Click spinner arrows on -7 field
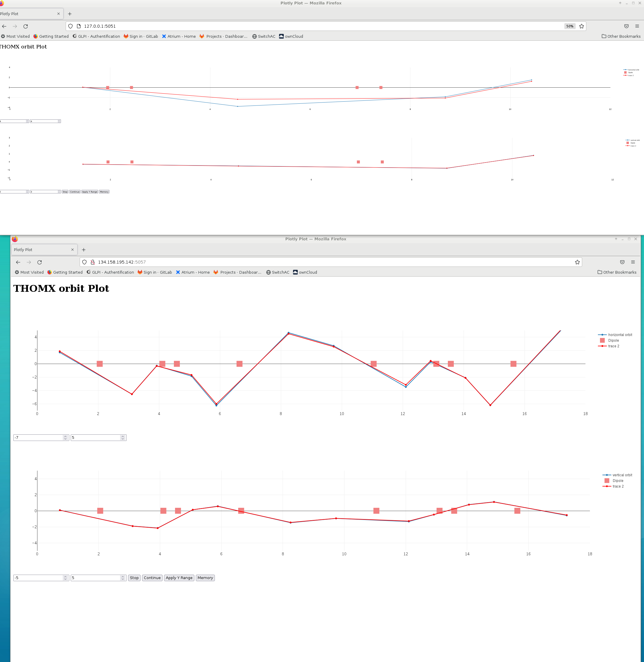 [65, 437]
